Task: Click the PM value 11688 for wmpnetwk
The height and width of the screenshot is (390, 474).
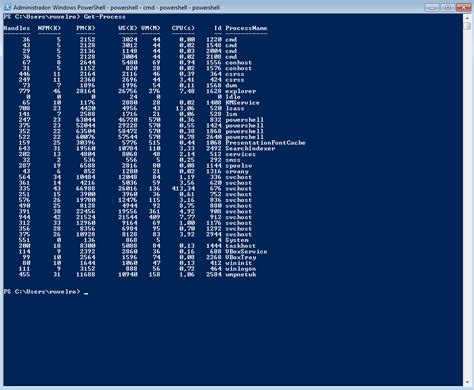Action: tap(86, 274)
